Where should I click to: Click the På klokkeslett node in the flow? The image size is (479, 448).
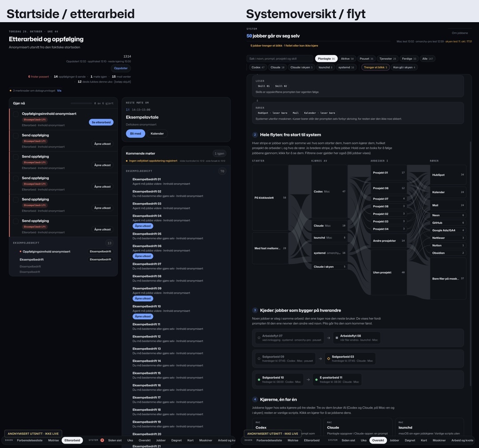270,198
